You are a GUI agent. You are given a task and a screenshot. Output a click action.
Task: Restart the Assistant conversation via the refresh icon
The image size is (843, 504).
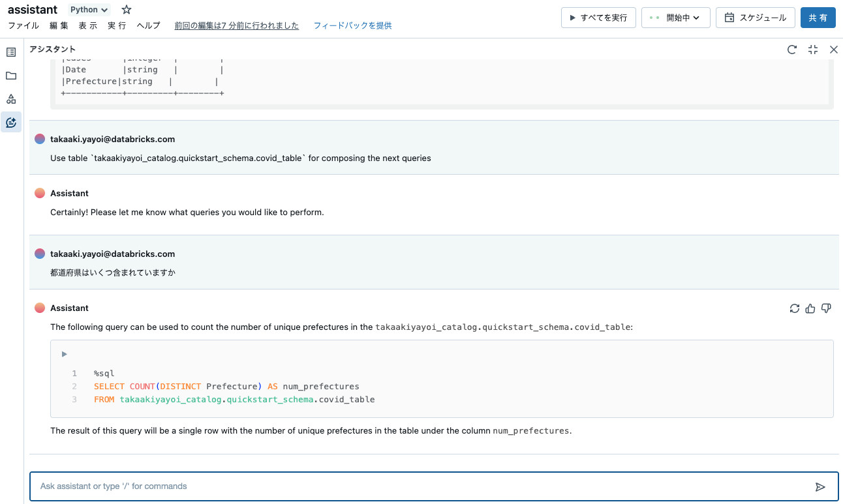pos(791,49)
